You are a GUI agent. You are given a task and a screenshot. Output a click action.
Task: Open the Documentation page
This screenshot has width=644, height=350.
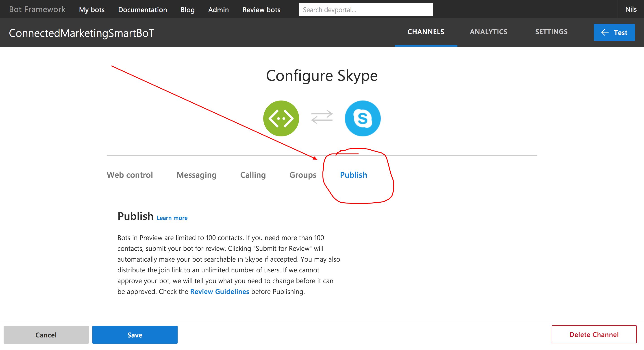[142, 10]
